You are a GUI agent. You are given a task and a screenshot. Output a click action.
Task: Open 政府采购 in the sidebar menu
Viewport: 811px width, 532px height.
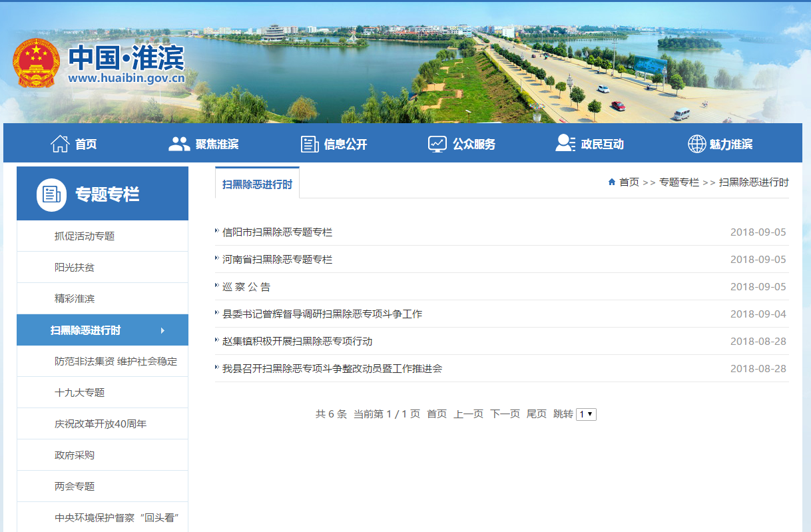(75, 455)
